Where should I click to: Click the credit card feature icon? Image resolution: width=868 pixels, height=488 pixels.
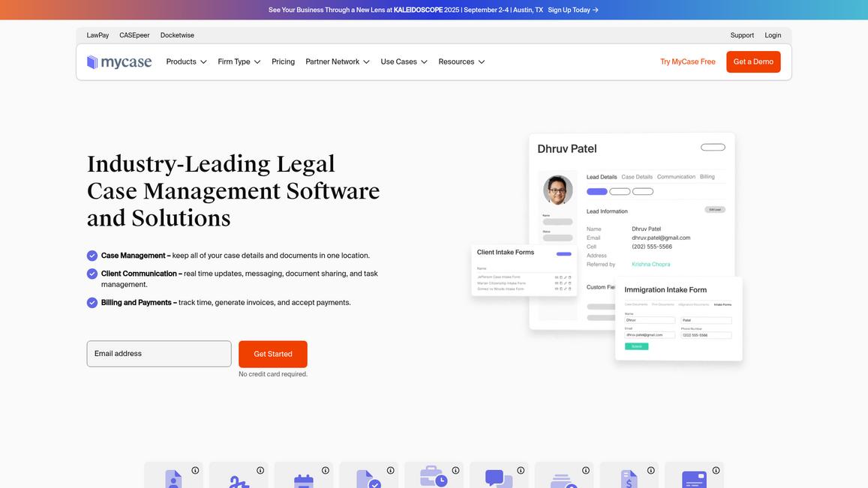(x=694, y=480)
